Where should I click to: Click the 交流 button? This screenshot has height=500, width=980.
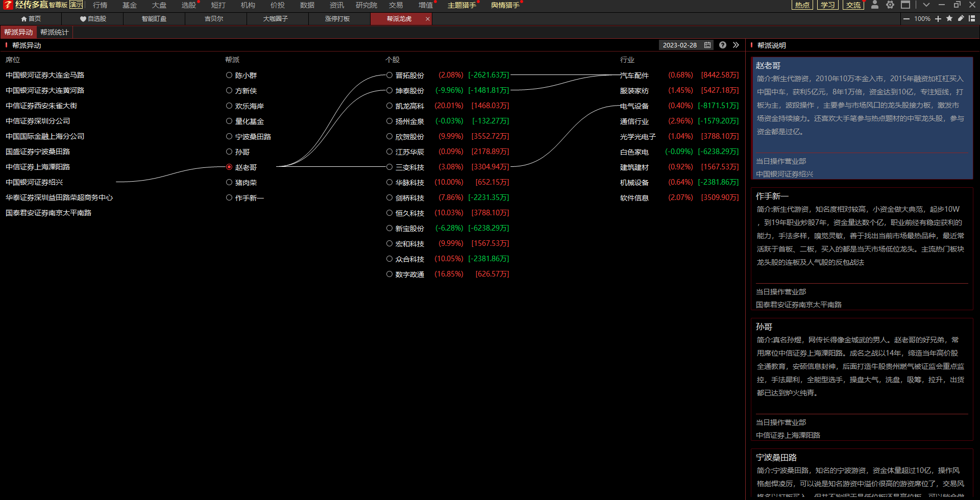tap(853, 5)
